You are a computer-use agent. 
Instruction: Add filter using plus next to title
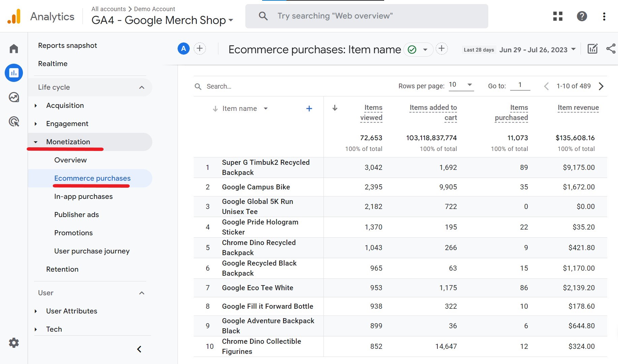[x=442, y=49]
